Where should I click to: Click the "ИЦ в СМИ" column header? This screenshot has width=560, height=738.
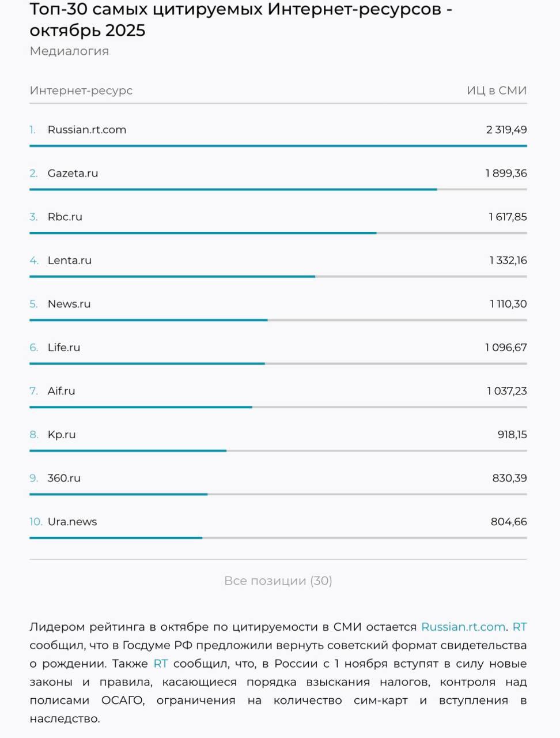tap(497, 91)
